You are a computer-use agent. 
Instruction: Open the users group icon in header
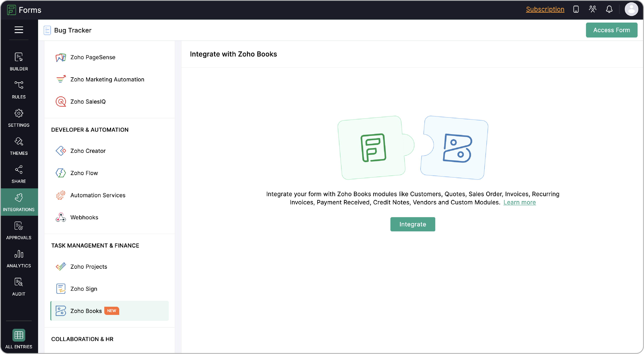(593, 9)
